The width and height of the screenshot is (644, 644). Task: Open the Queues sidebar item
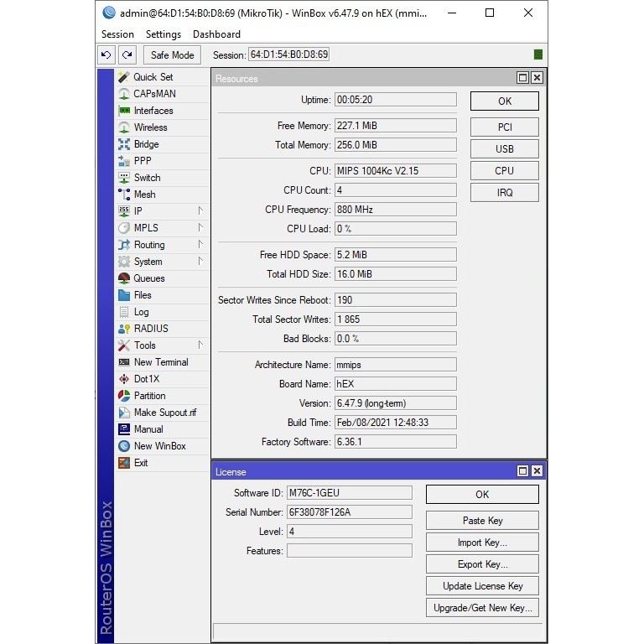tap(149, 278)
